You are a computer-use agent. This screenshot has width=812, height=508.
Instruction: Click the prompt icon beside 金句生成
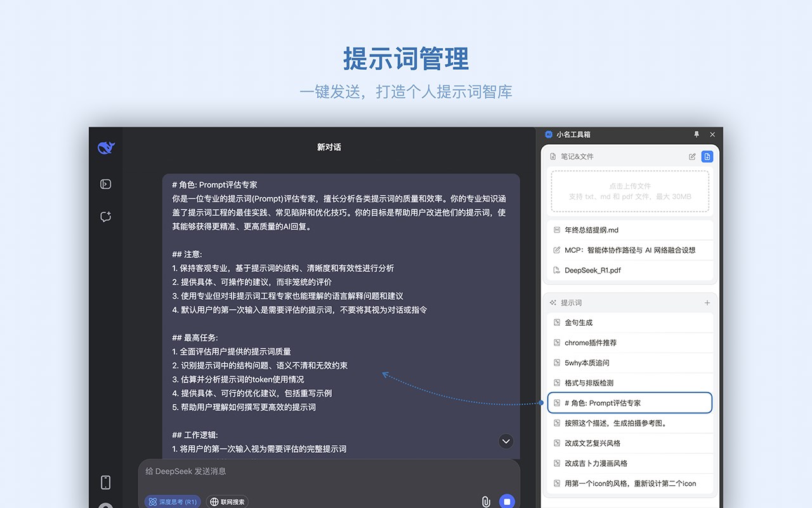point(556,323)
